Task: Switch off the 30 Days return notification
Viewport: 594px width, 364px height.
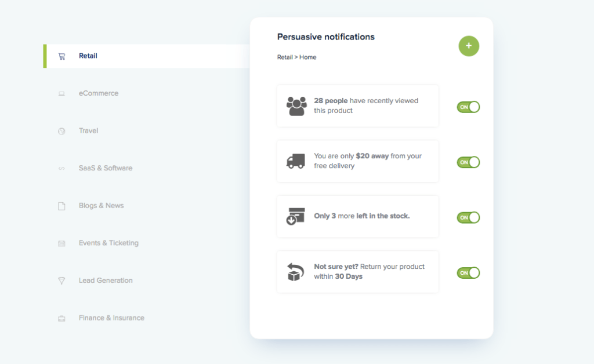Action: point(468,273)
